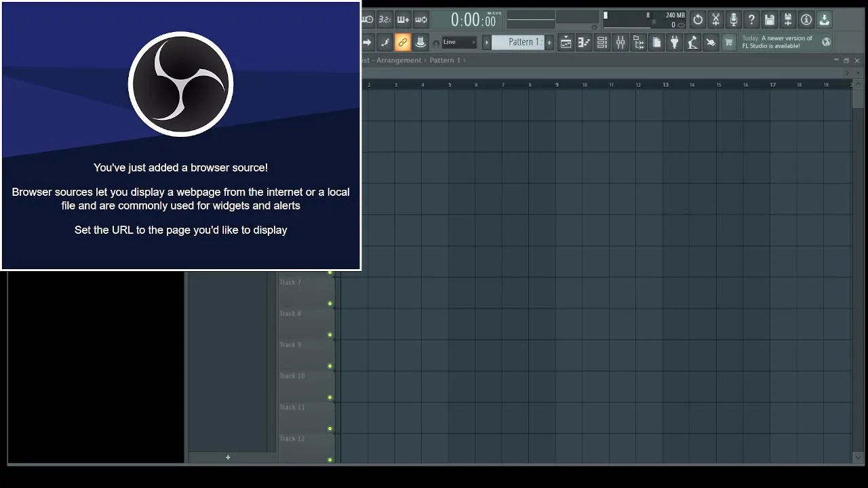Image resolution: width=868 pixels, height=488 pixels.
Task: Click bar 17 on the playlist timeline ruler
Action: tap(772, 85)
